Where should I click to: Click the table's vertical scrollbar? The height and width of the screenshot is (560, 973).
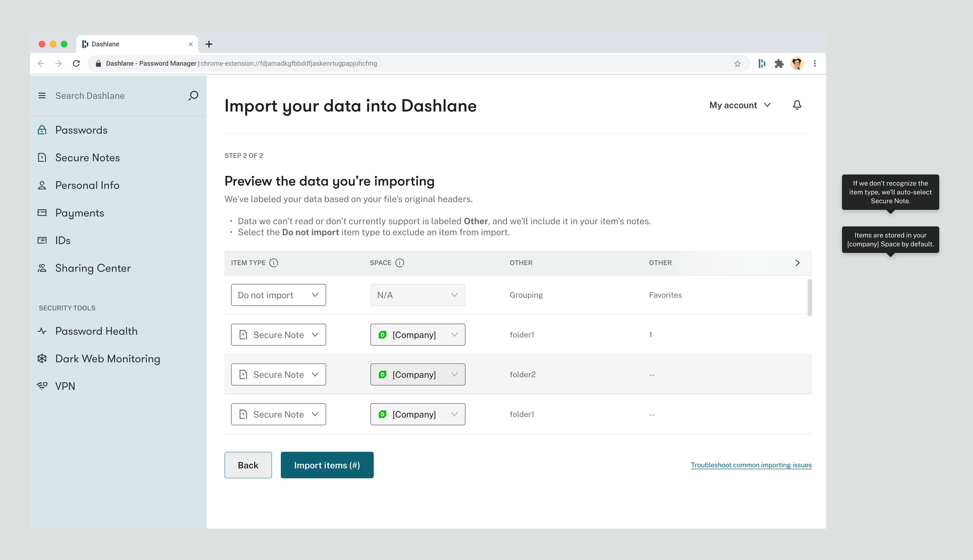tap(810, 297)
